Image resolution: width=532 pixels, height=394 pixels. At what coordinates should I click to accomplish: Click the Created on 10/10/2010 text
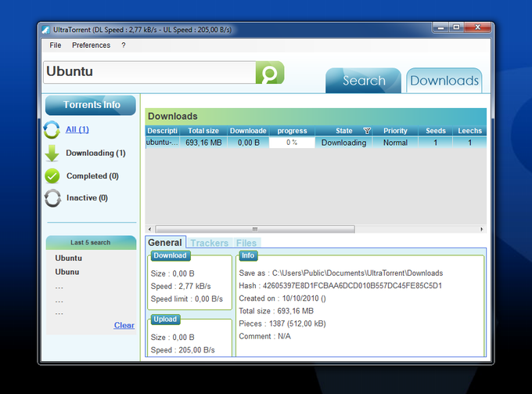[x=282, y=298]
